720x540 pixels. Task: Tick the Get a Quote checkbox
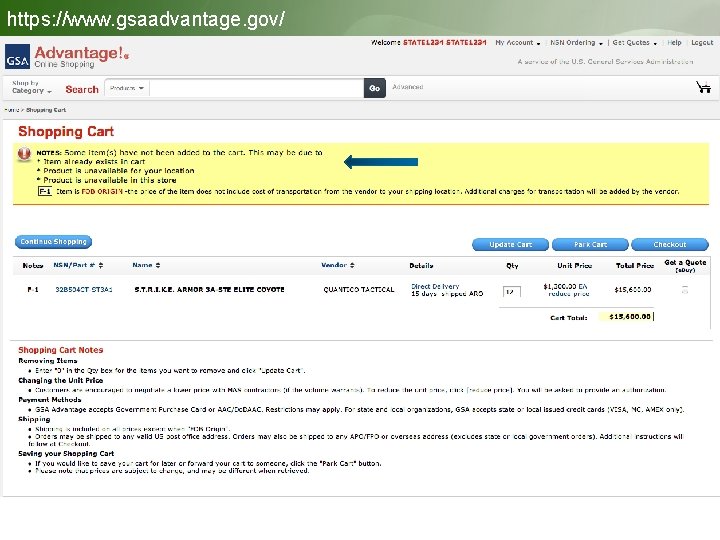[x=685, y=290]
